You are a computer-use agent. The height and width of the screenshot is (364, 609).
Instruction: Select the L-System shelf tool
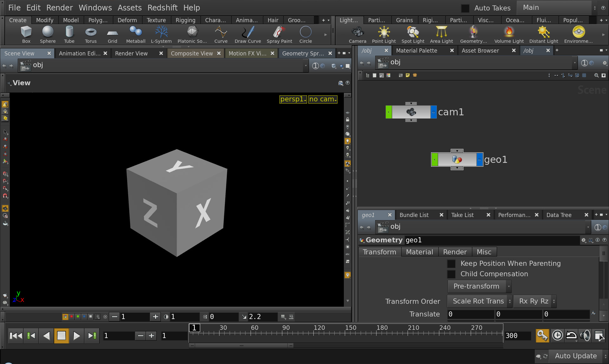(161, 34)
